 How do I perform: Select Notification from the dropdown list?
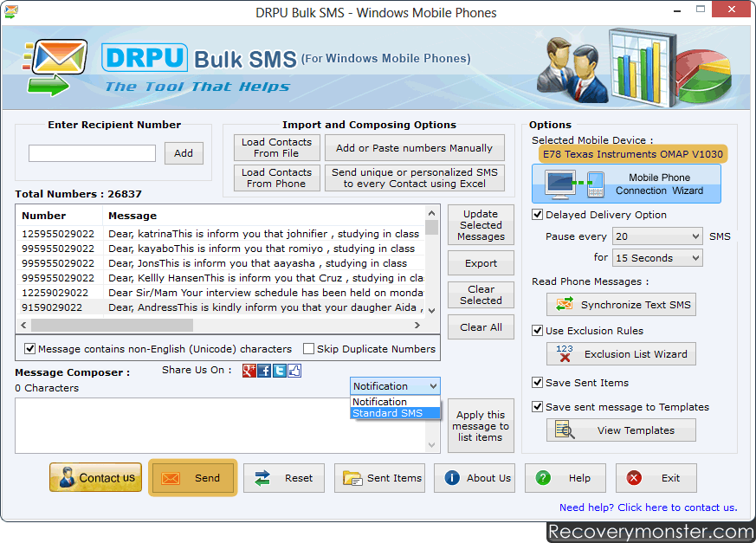pos(395,402)
